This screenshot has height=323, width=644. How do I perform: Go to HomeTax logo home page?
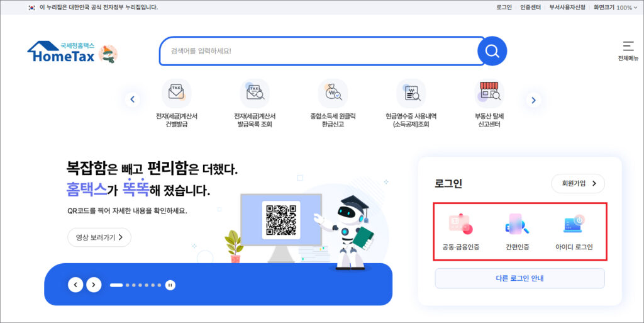click(x=62, y=52)
